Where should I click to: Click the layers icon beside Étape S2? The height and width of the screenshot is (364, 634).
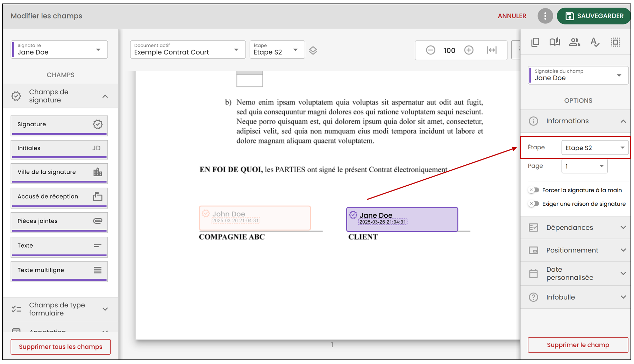313,51
